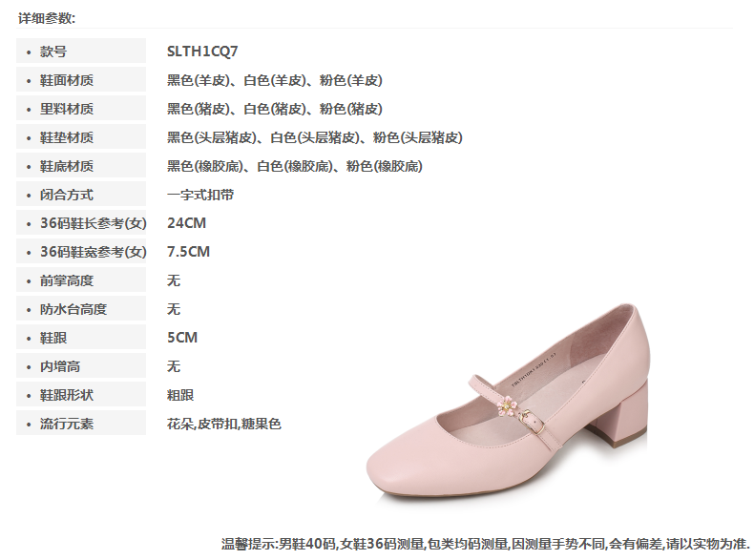Click the 粗跟 heel shape value
This screenshot has width=754, height=560.
(x=180, y=395)
